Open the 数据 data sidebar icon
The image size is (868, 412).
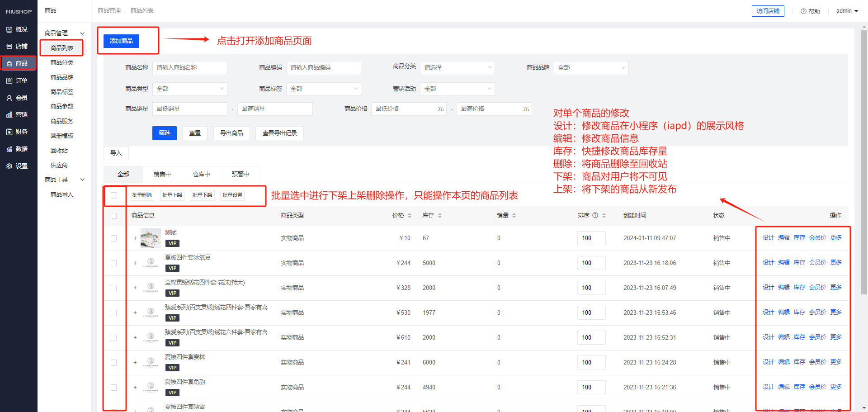(x=9, y=149)
